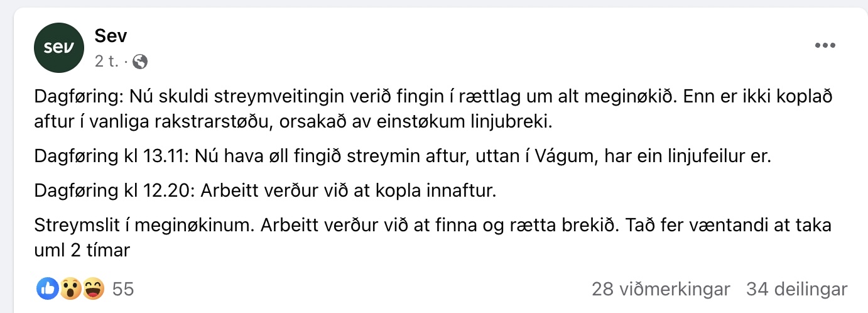Open the Sev profile picture
Screen dimensions: 868x313
59,48
